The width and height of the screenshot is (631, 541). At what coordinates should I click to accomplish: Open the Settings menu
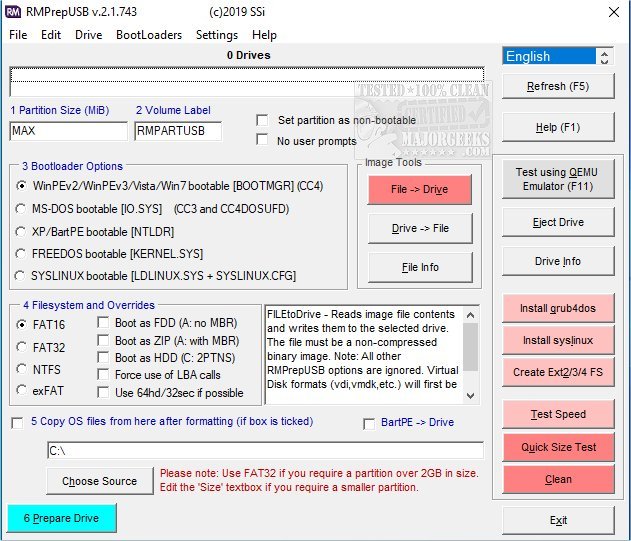pyautogui.click(x=217, y=35)
